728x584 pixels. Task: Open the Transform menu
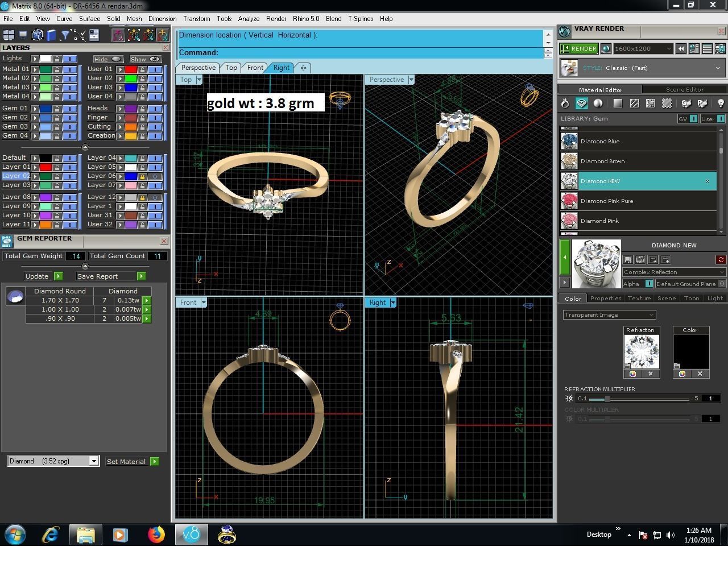(x=197, y=19)
